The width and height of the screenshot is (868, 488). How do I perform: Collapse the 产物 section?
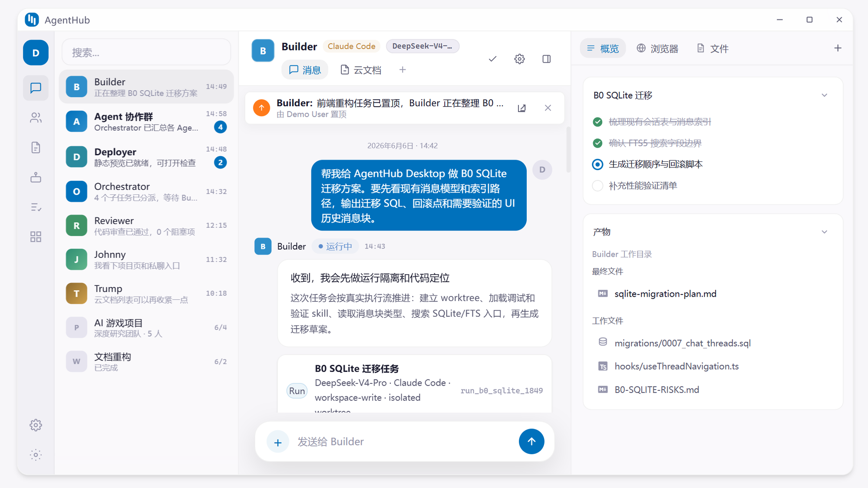(x=824, y=232)
